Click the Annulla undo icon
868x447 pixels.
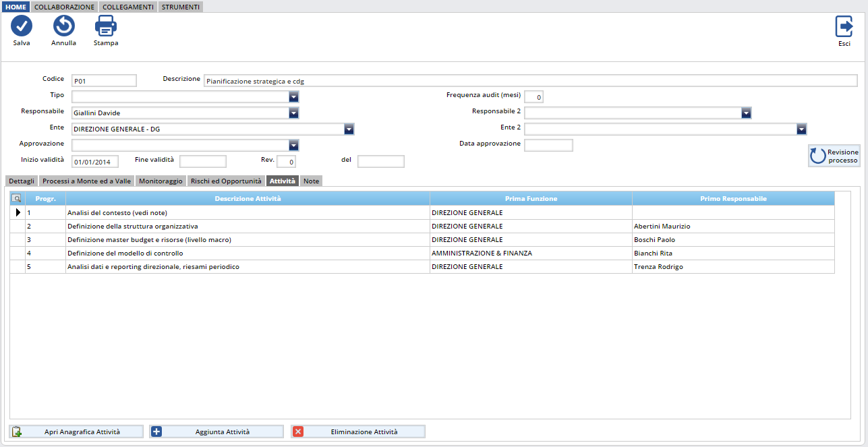point(63,26)
